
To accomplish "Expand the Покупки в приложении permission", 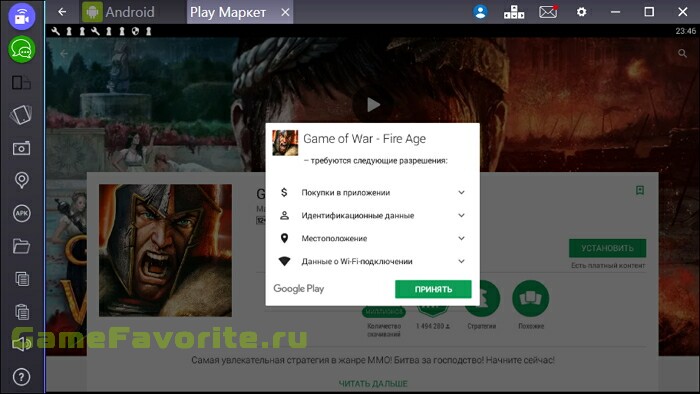I will point(372,192).
